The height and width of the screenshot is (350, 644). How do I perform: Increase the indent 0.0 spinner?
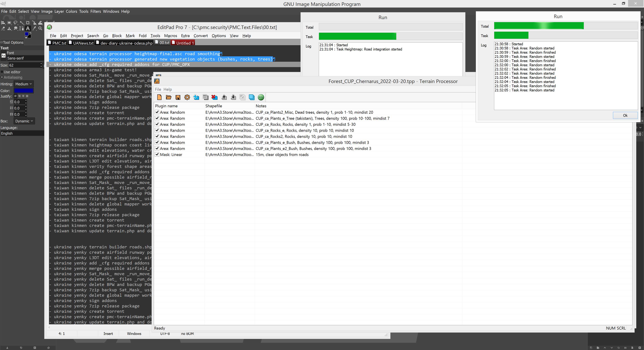coord(26,100)
